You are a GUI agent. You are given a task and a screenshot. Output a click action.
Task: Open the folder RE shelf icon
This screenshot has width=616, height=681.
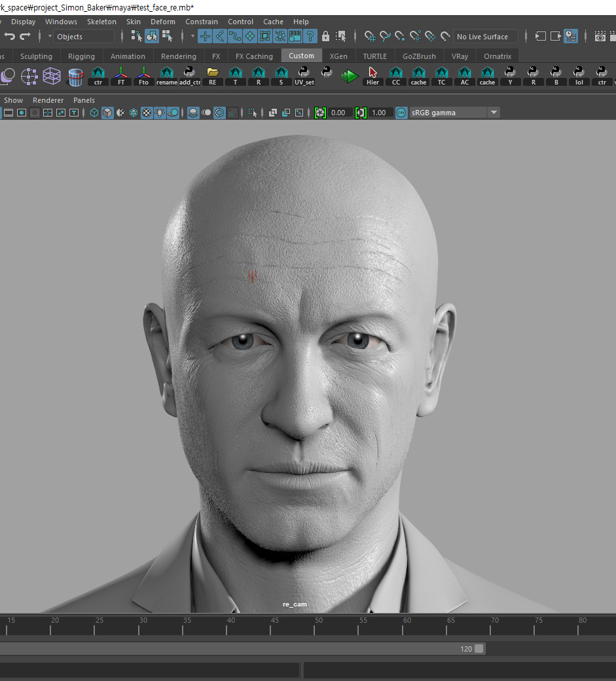pyautogui.click(x=212, y=75)
